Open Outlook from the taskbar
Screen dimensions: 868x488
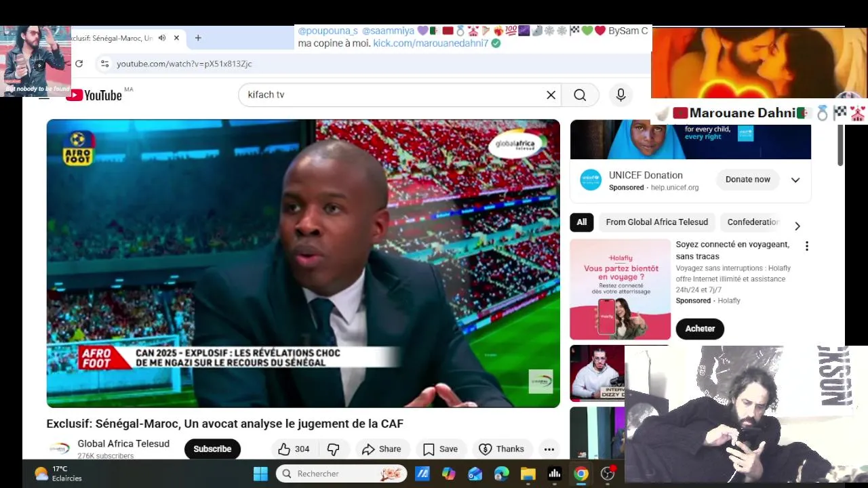(x=475, y=474)
